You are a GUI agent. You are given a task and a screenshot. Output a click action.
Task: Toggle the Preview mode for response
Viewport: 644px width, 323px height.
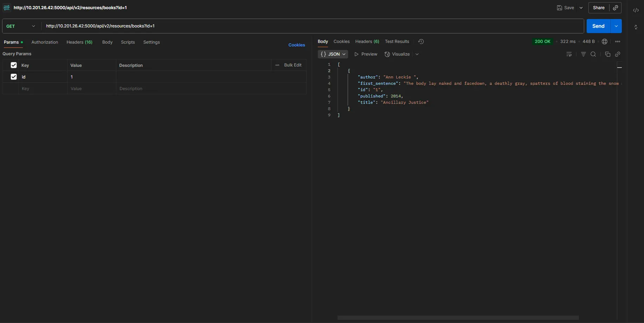366,54
